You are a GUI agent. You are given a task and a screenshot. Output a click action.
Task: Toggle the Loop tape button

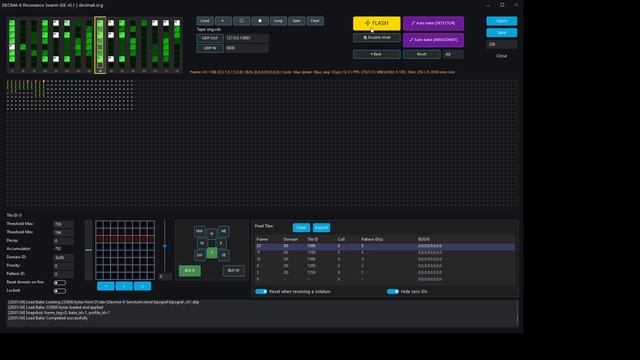click(278, 21)
